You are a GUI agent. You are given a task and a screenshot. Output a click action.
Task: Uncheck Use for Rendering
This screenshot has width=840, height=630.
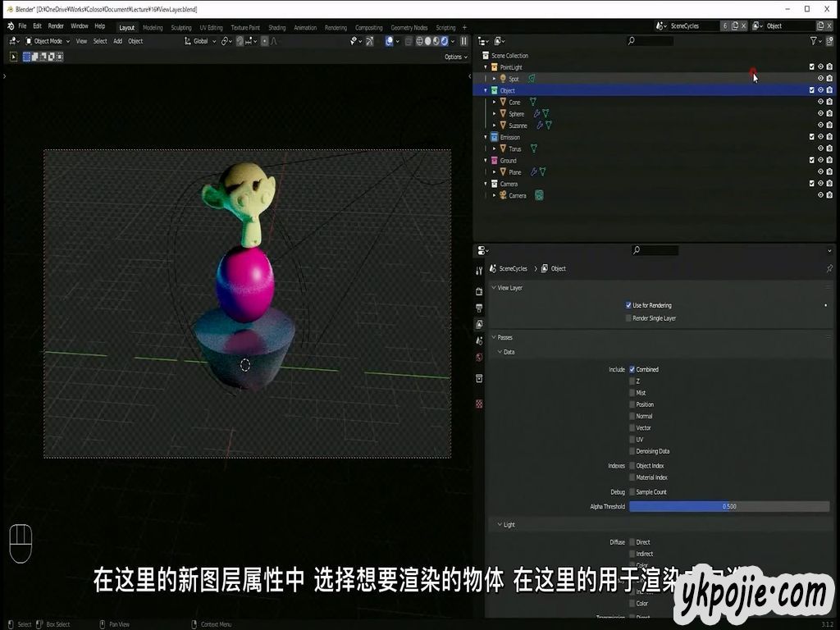629,305
